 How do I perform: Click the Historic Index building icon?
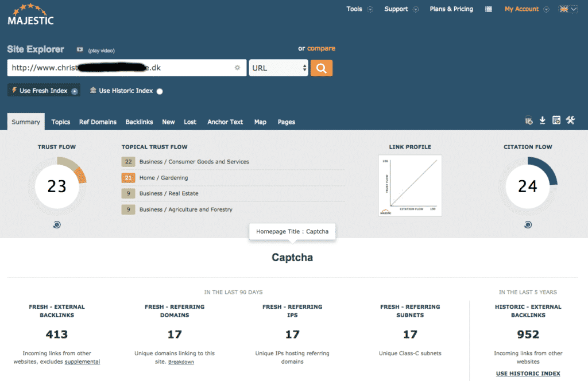[93, 90]
